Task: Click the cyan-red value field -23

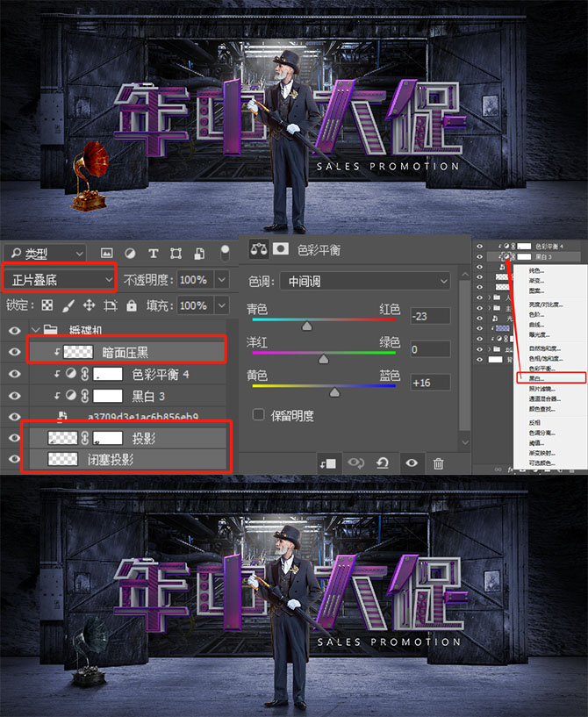Action: 430,316
